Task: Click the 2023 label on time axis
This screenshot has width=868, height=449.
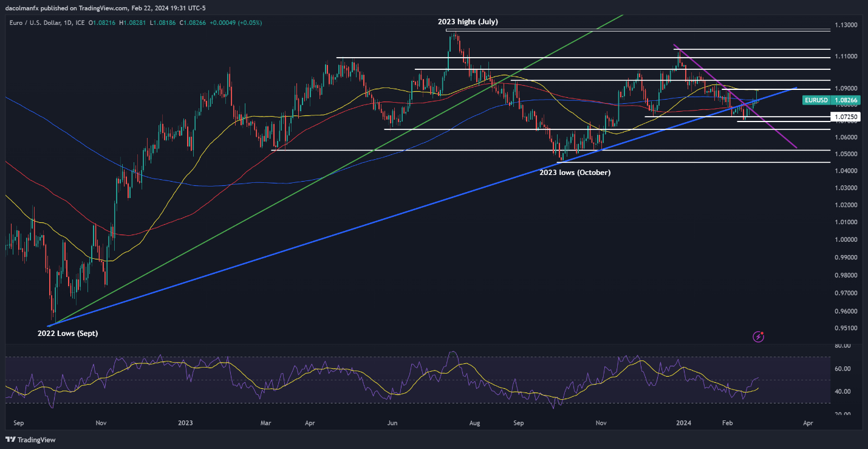Action: coord(186,423)
